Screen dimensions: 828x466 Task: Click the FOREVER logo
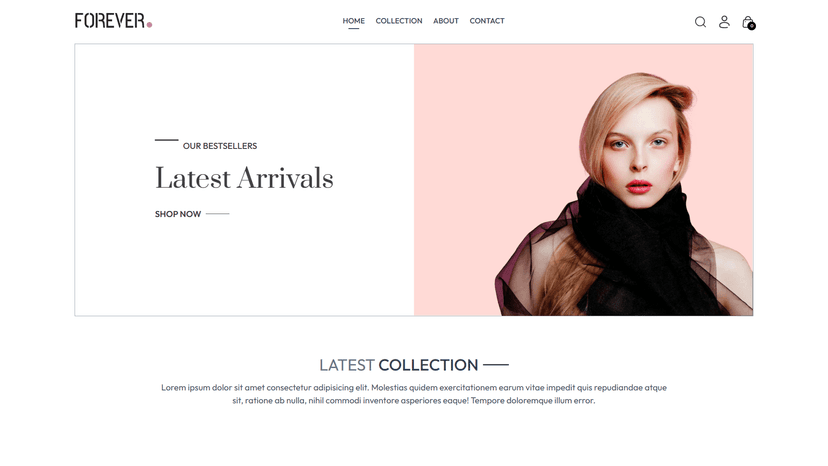tap(113, 21)
